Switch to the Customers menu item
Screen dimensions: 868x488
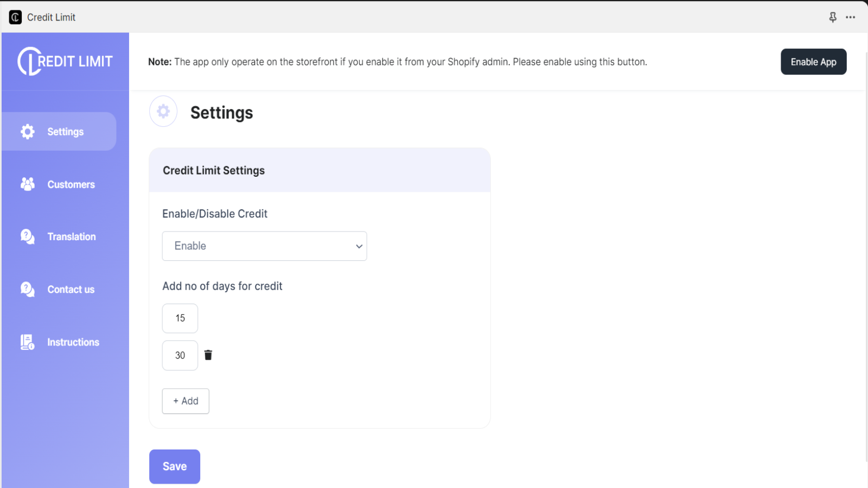(x=71, y=184)
